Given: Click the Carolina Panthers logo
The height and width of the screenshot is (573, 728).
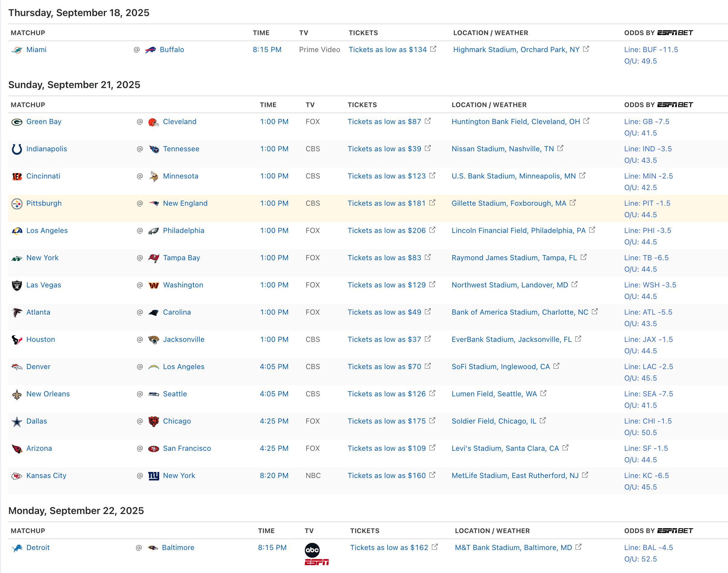Looking at the screenshot, I should [x=154, y=313].
